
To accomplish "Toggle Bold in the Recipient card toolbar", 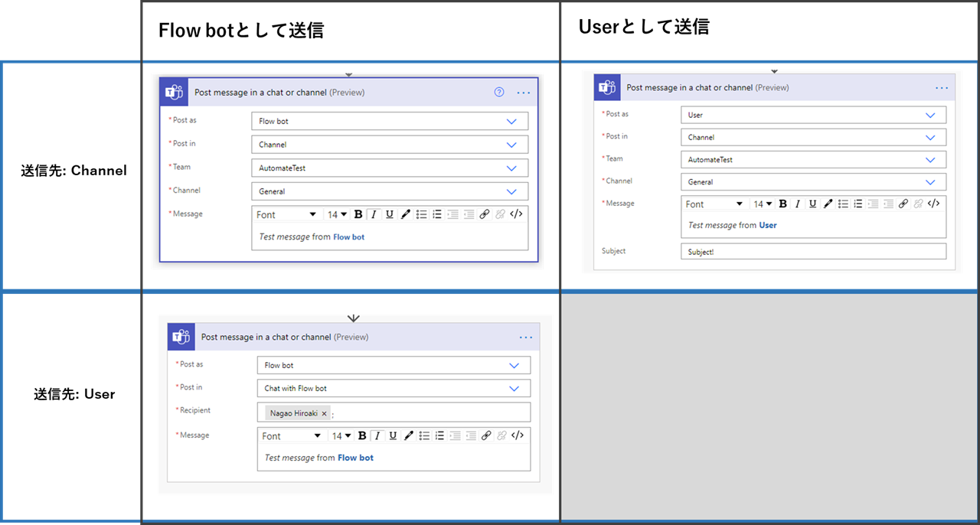I will pos(362,435).
